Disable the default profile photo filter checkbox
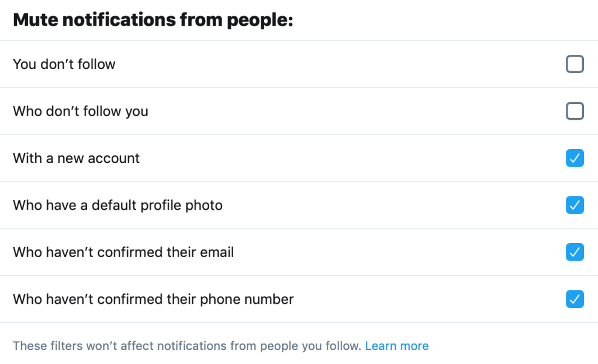The height and width of the screenshot is (364, 598). point(575,205)
